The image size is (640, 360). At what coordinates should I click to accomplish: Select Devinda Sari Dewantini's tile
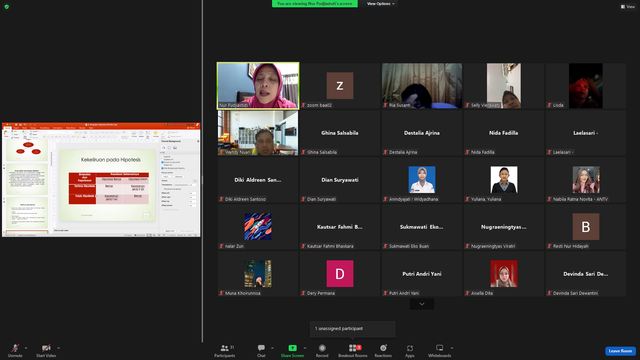click(586, 274)
